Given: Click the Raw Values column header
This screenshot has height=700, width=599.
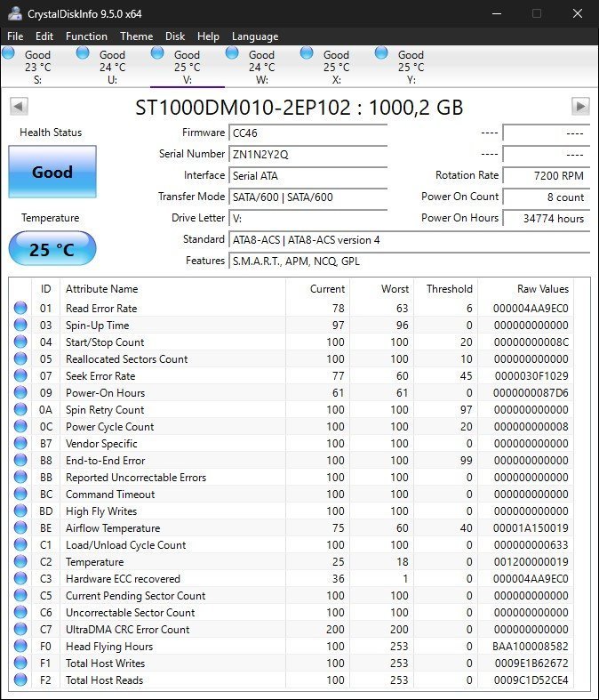Looking at the screenshot, I should [541, 289].
